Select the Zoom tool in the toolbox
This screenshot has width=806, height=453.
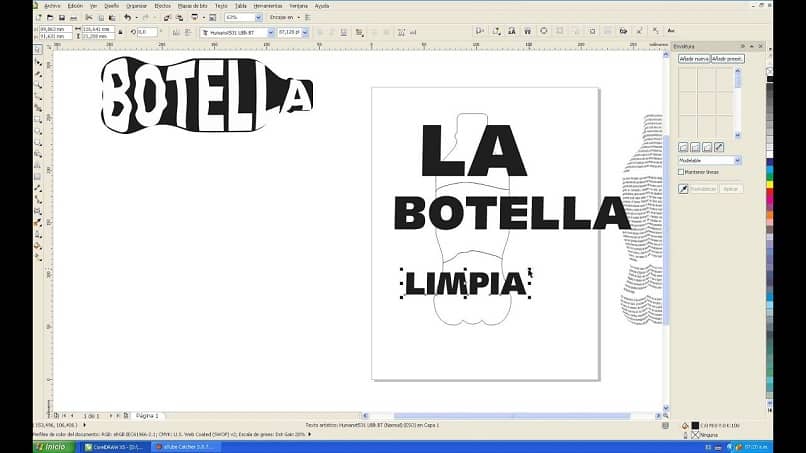pyautogui.click(x=38, y=85)
